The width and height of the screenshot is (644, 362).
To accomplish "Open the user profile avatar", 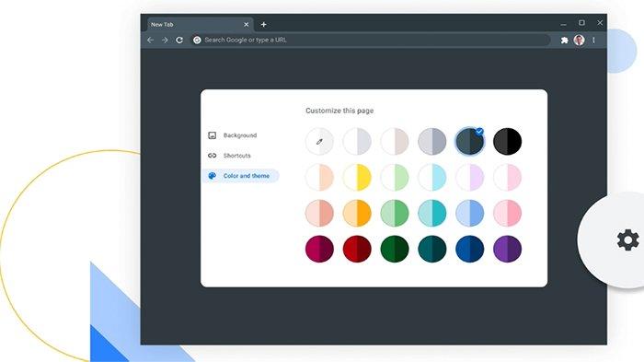I will [x=579, y=40].
